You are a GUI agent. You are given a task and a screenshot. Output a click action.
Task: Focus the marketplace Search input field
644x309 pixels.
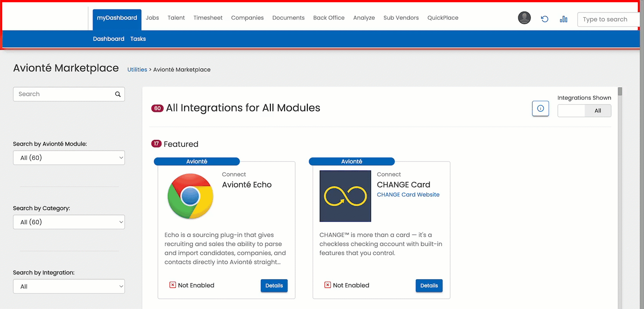tap(65, 94)
